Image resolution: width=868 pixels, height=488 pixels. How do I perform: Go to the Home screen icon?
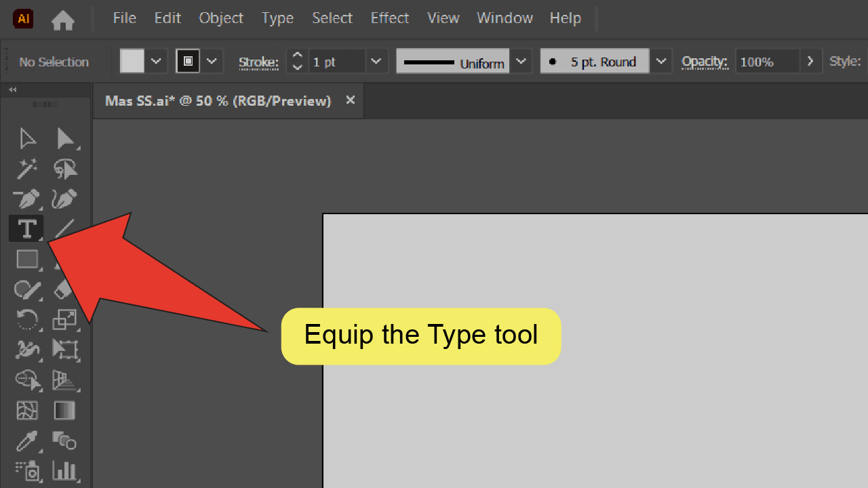pos(63,20)
